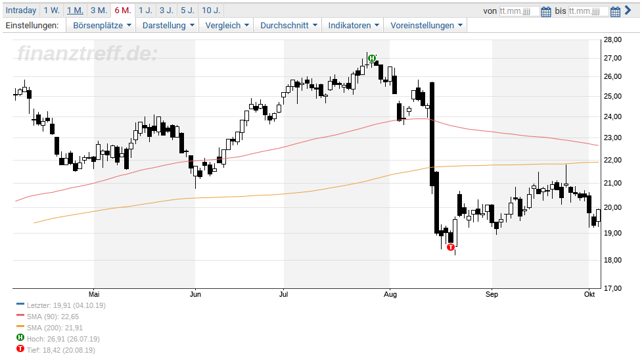Click the 'SMA (90): 22,65' legend text

[53, 317]
